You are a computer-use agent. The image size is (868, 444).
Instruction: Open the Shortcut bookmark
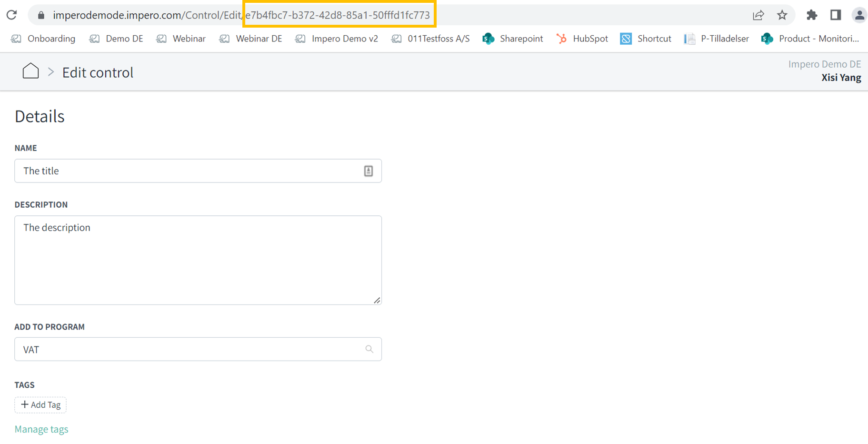click(x=646, y=39)
